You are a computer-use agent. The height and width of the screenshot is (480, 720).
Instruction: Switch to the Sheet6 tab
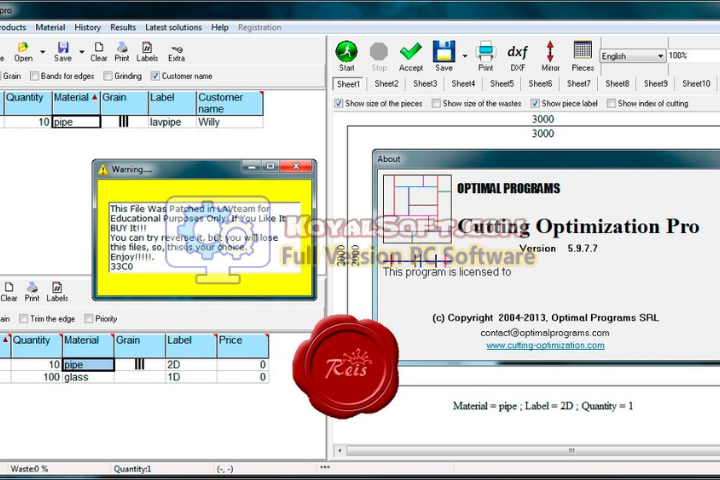[540, 84]
